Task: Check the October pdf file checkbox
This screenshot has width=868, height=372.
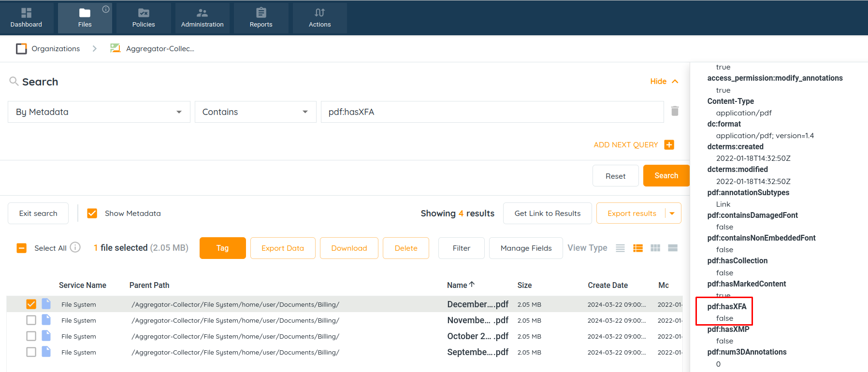Action: 31,336
